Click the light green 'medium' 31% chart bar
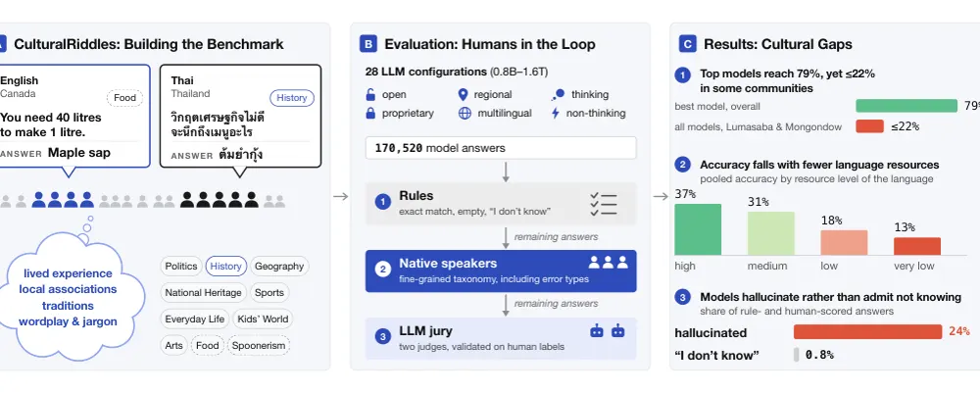 [770, 233]
